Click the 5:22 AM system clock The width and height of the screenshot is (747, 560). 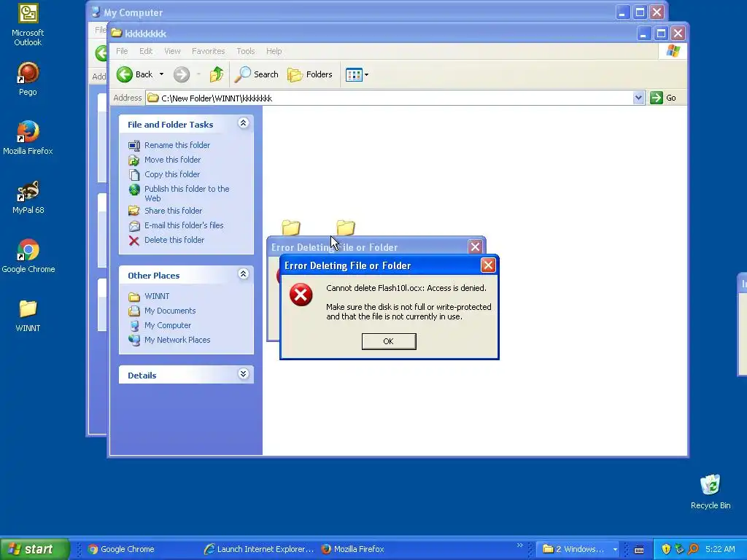coord(720,549)
